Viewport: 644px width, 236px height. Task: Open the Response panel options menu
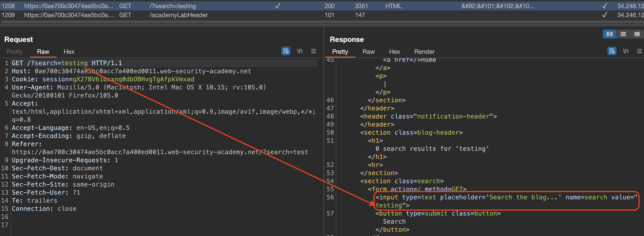(639, 51)
